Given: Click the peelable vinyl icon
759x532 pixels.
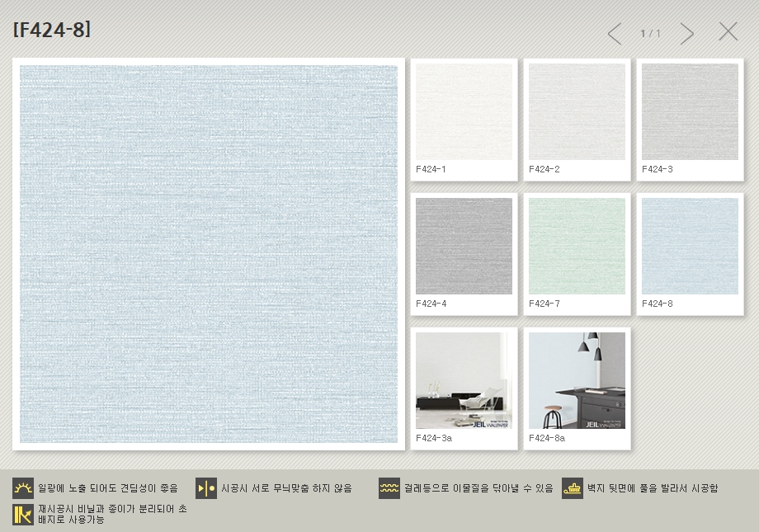Looking at the screenshot, I should tap(22, 515).
